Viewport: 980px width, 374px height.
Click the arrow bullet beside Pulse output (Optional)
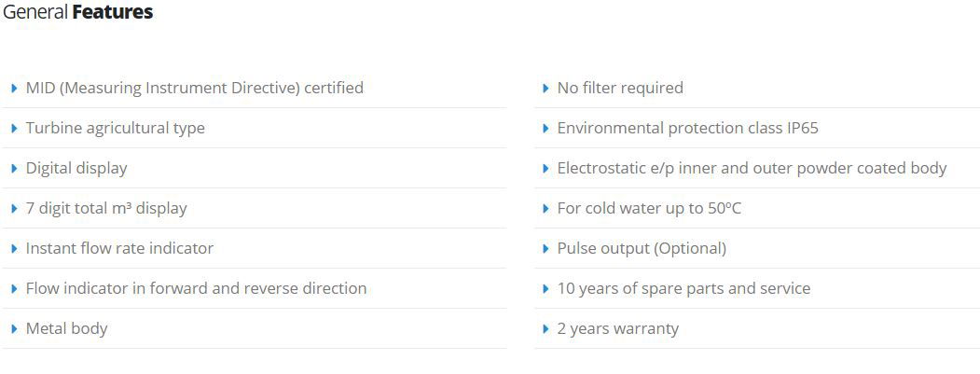click(x=546, y=248)
